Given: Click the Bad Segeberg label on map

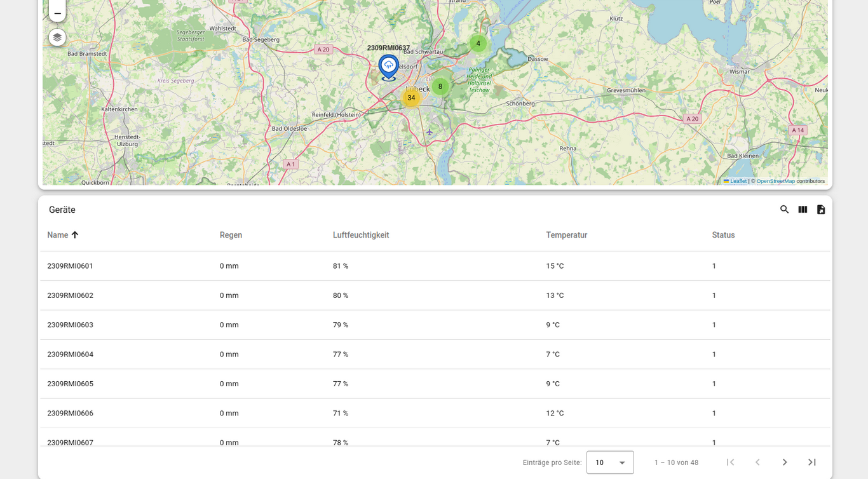Looking at the screenshot, I should point(261,39).
